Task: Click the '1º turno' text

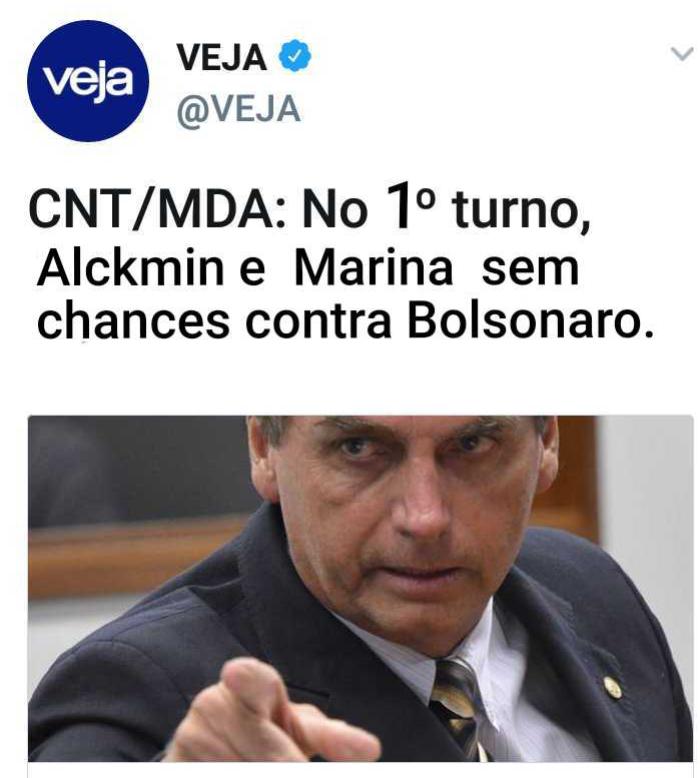Action: coord(488,206)
